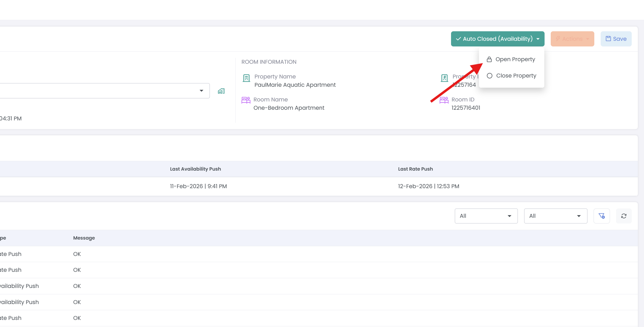Click the refresh logs icon
The width and height of the screenshot is (644, 327).
(624, 216)
